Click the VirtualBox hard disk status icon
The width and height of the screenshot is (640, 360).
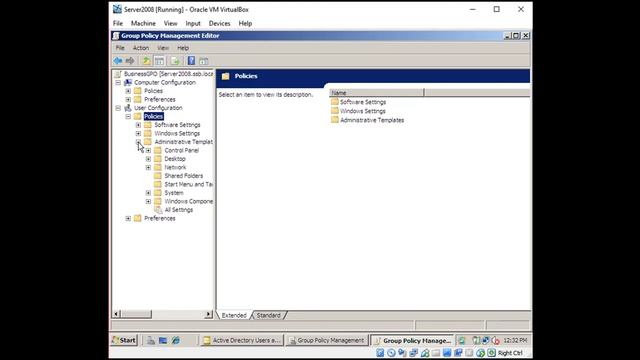[x=380, y=353]
